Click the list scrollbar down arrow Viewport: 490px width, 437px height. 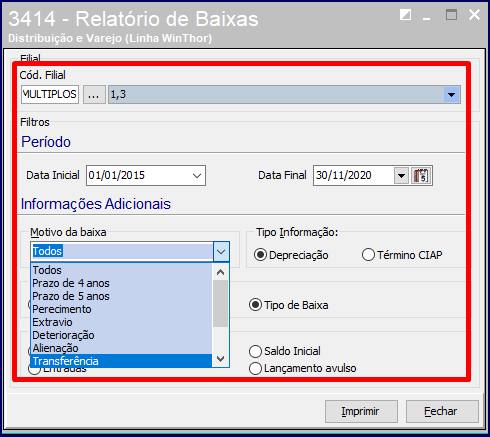pos(220,359)
